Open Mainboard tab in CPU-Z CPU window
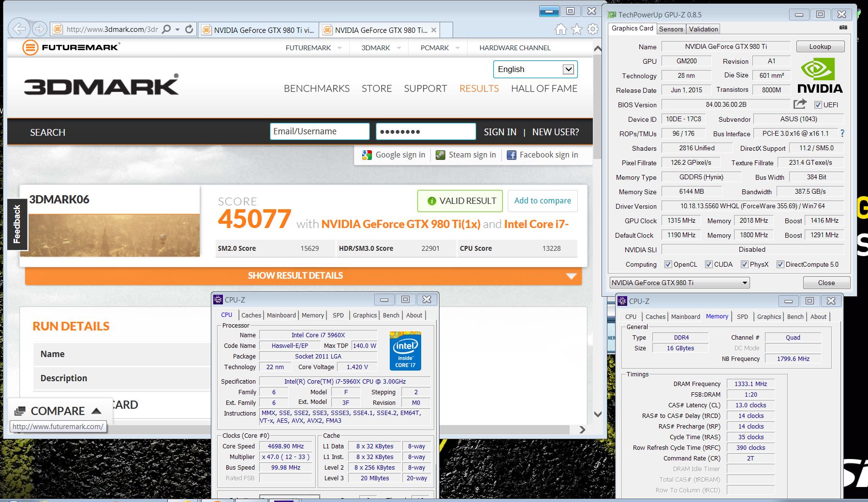Screen dimensions: 868x502 [x=281, y=315]
